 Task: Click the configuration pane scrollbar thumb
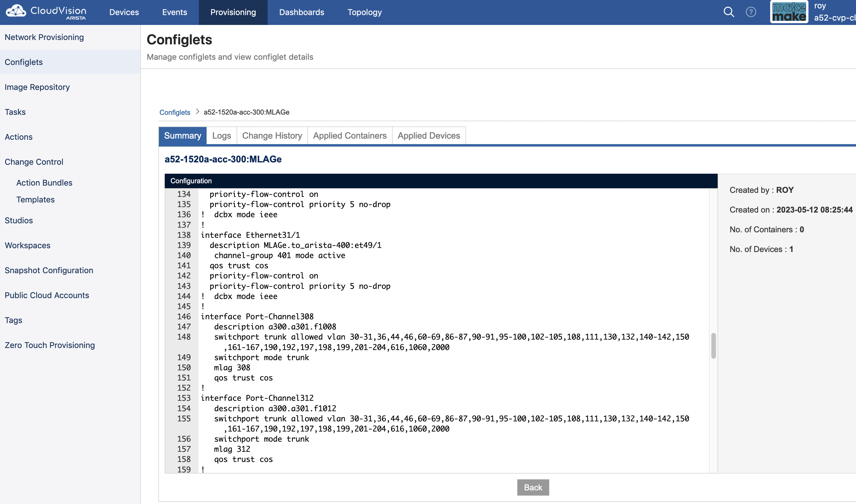click(x=713, y=346)
